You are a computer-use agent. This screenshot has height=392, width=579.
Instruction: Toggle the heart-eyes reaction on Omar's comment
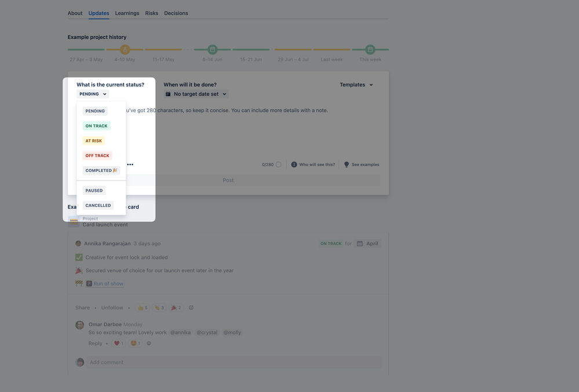point(136,343)
